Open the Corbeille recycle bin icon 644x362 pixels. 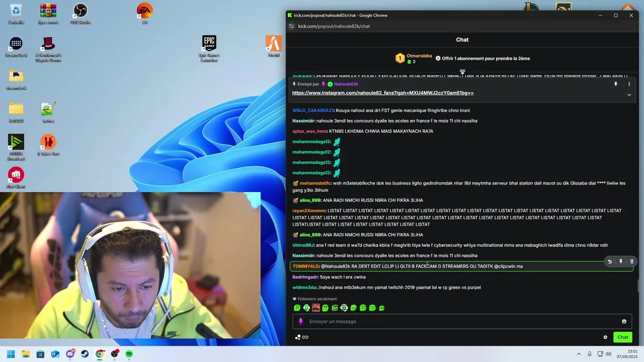(16, 14)
